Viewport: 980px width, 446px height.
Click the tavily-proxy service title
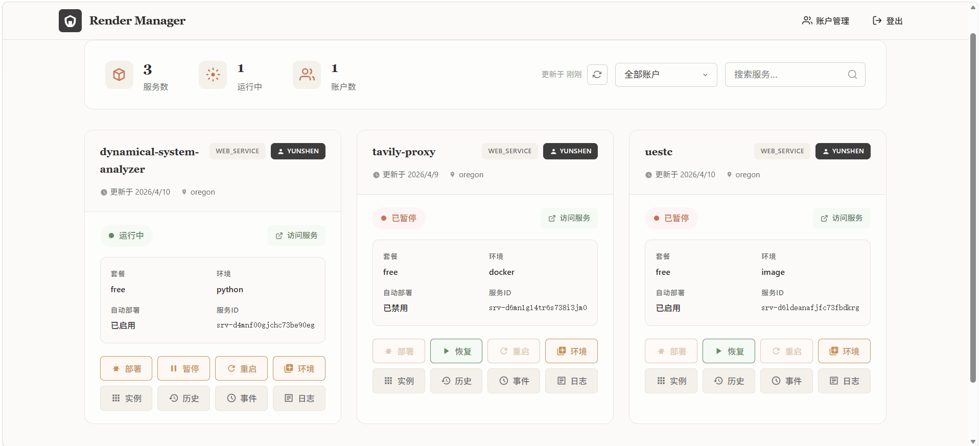(404, 152)
